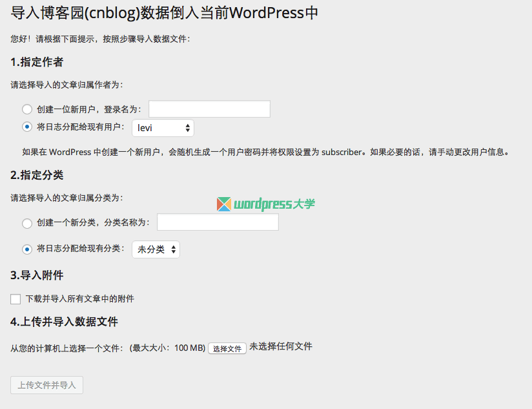Click the 导入博客园(cnblog)数据 page title
The width and height of the screenshot is (532, 409).
165,13
